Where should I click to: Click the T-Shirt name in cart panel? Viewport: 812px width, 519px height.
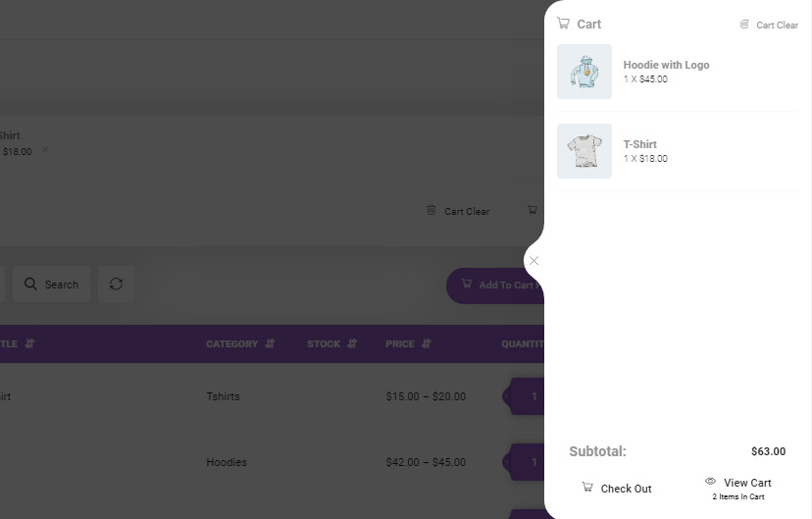point(639,144)
